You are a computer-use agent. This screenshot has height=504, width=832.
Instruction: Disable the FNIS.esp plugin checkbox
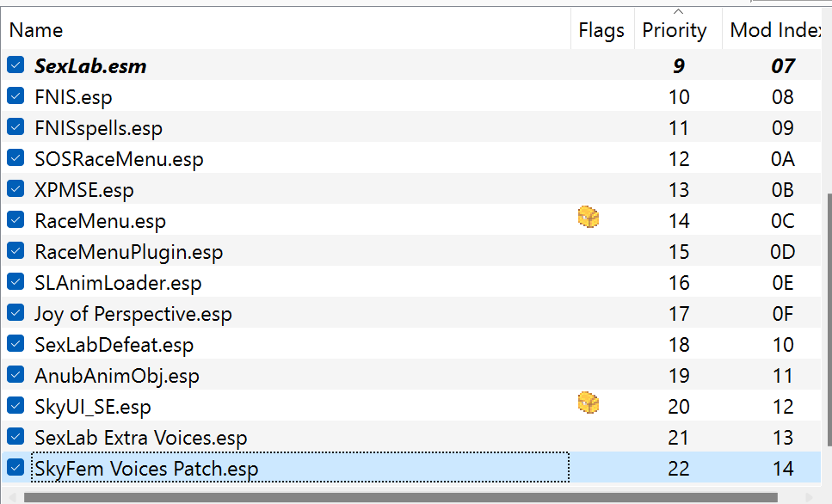16,96
